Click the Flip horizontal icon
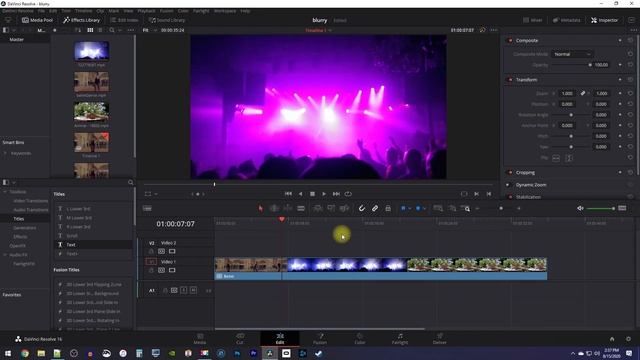 point(556,158)
